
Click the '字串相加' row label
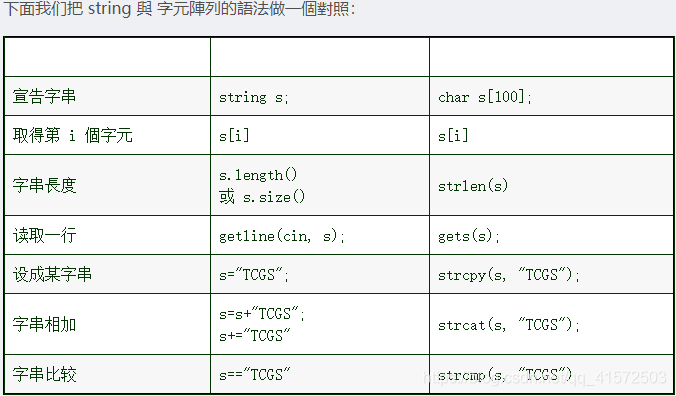pos(44,324)
